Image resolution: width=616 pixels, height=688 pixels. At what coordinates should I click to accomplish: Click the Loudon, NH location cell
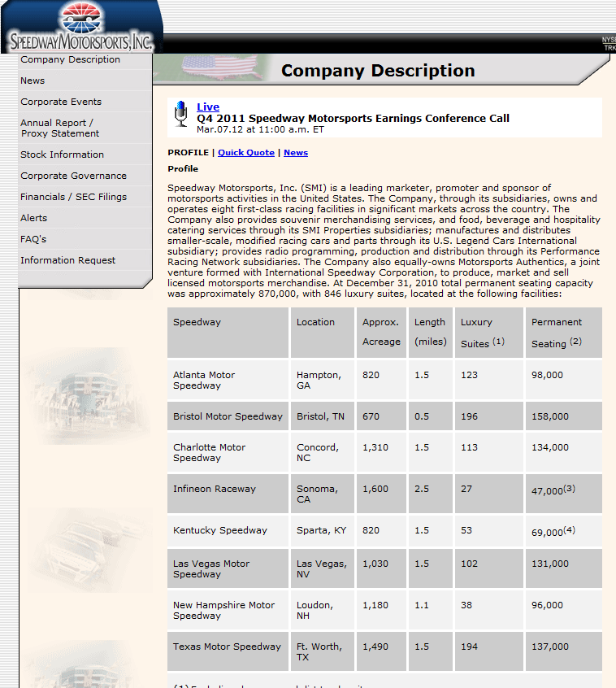pos(323,610)
